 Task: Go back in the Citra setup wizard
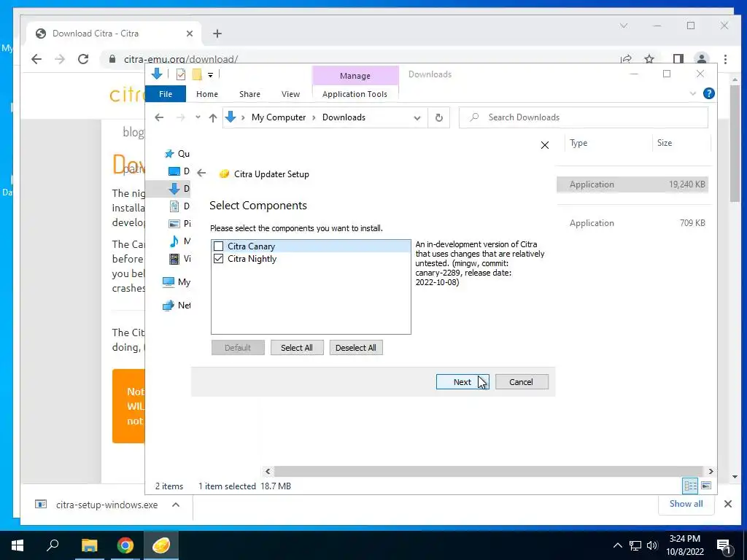pos(201,174)
